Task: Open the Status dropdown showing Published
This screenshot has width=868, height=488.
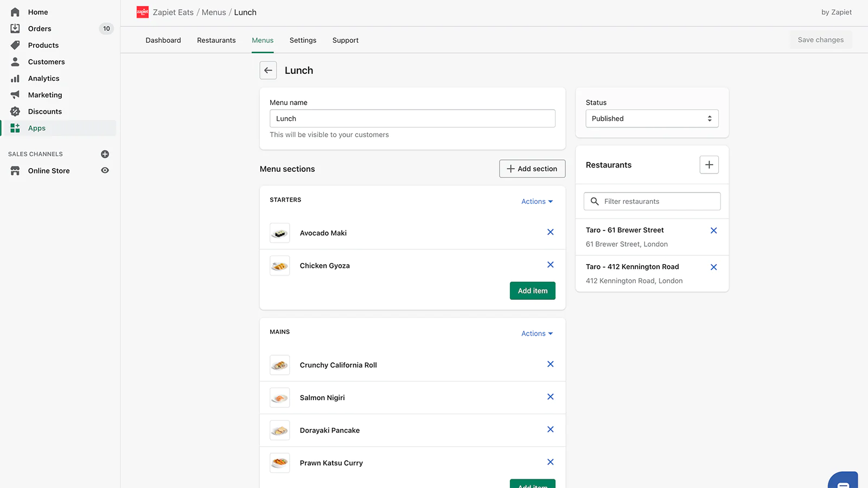Action: click(x=652, y=119)
